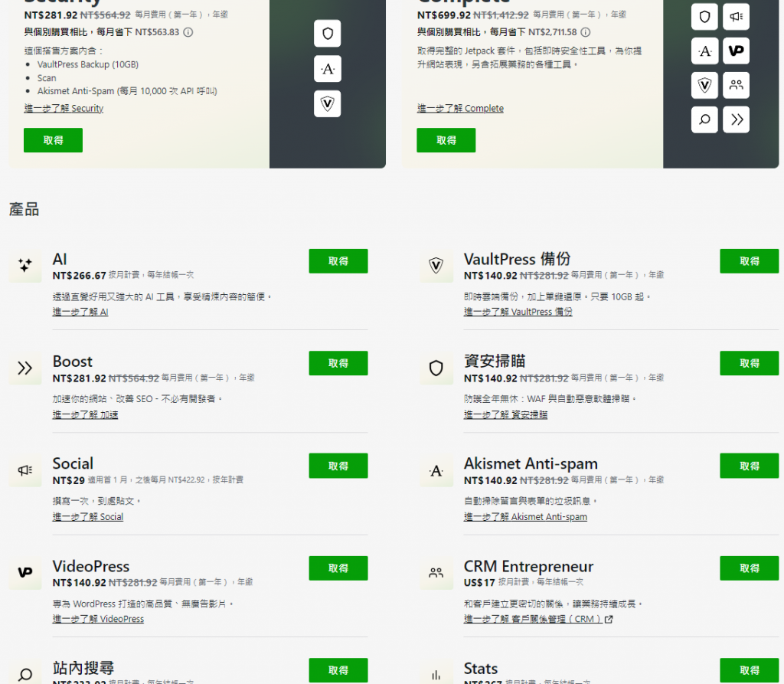784x684 pixels.
Task: Click the Social megaphone product icon
Action: 25,470
